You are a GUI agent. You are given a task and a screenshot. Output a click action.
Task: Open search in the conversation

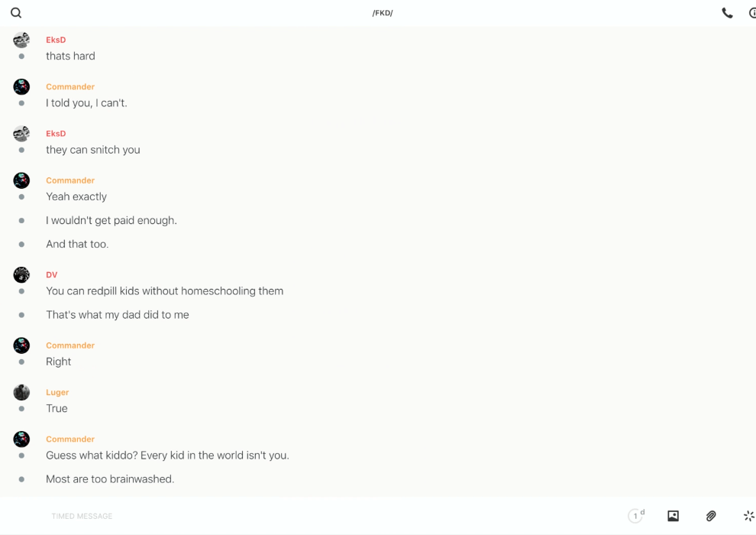(16, 13)
